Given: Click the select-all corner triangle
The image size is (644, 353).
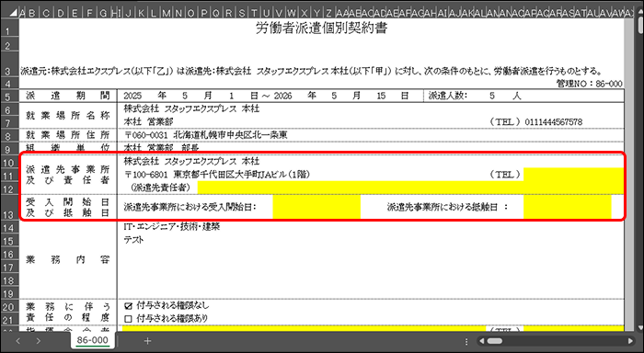Looking at the screenshot, I should 14,13.
